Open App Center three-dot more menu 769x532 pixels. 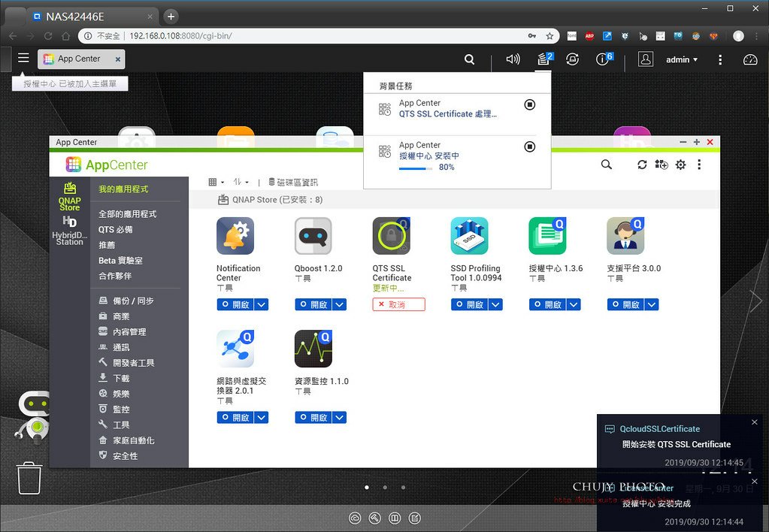699,165
